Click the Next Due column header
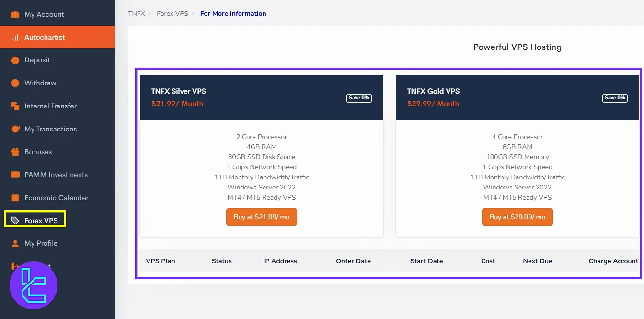This screenshot has height=319, width=644. [538, 261]
